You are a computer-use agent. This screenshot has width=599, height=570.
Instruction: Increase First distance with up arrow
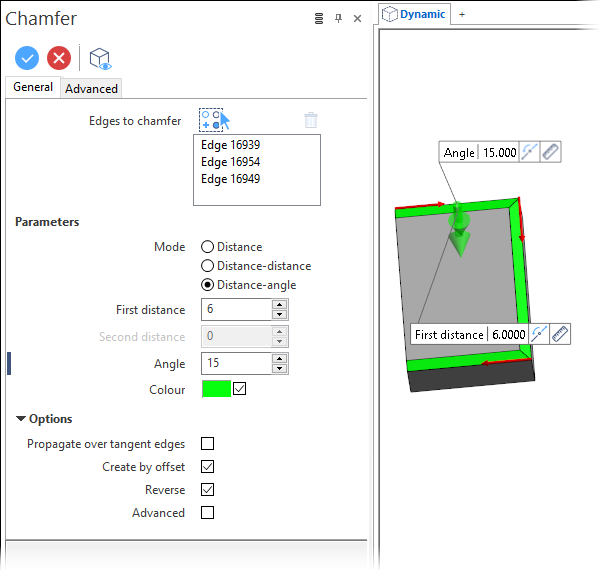click(280, 304)
